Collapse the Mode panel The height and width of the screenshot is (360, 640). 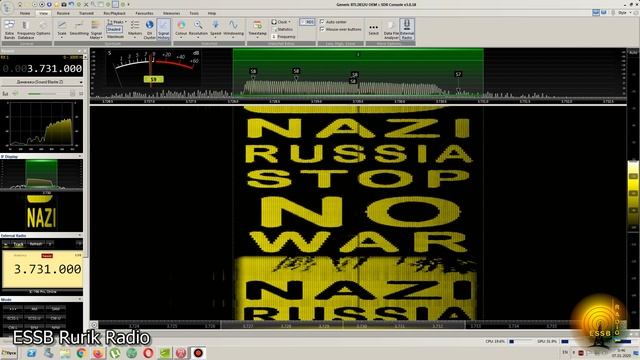click(x=80, y=299)
